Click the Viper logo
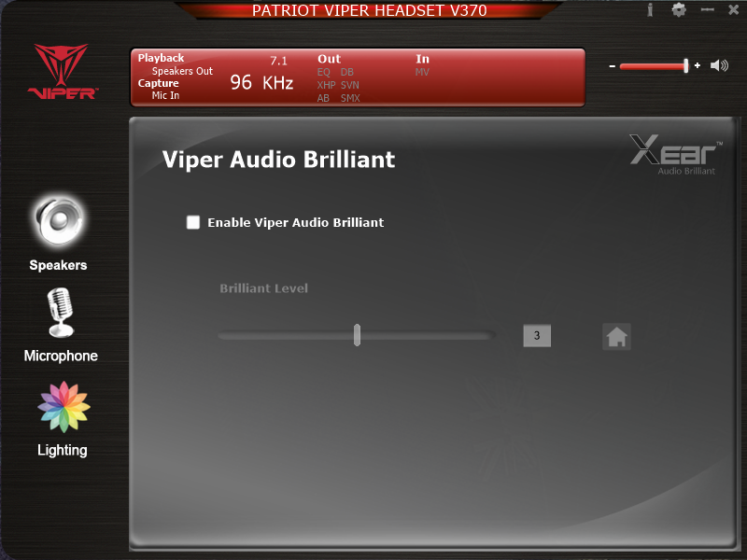The image size is (747, 560). pos(61,72)
